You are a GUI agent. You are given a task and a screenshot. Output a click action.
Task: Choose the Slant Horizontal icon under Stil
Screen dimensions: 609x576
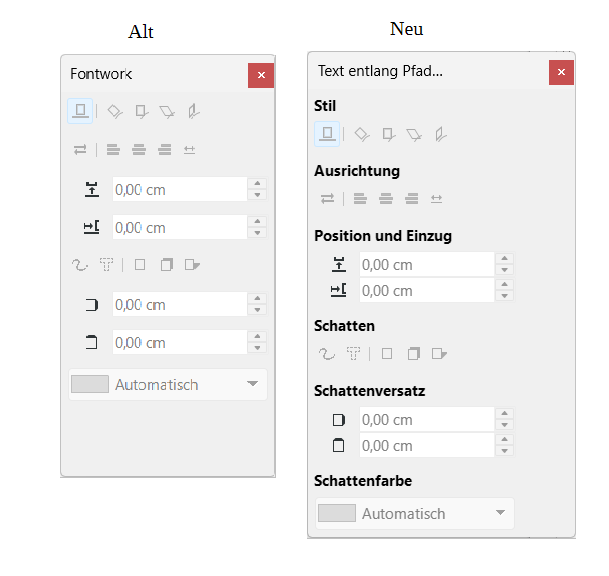click(x=413, y=133)
